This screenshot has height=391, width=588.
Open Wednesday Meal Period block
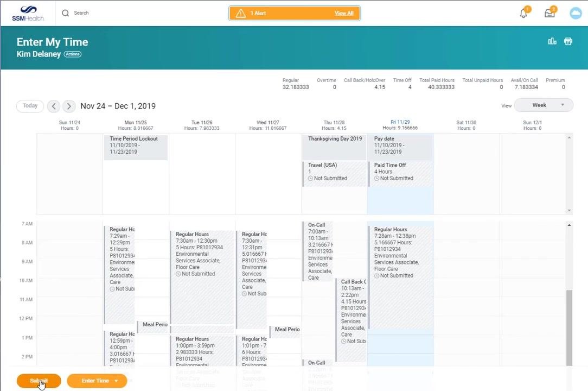285,332
